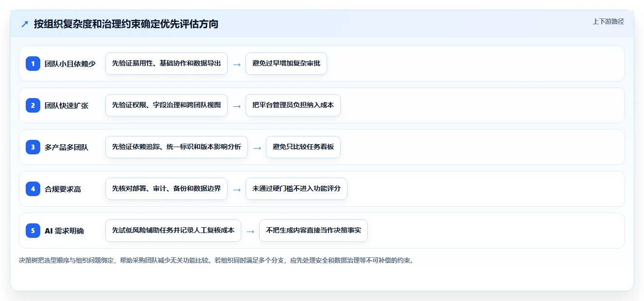Select the number 5 badge for AI 需求明确
Viewport: 644px width, 301px height.
click(33, 231)
